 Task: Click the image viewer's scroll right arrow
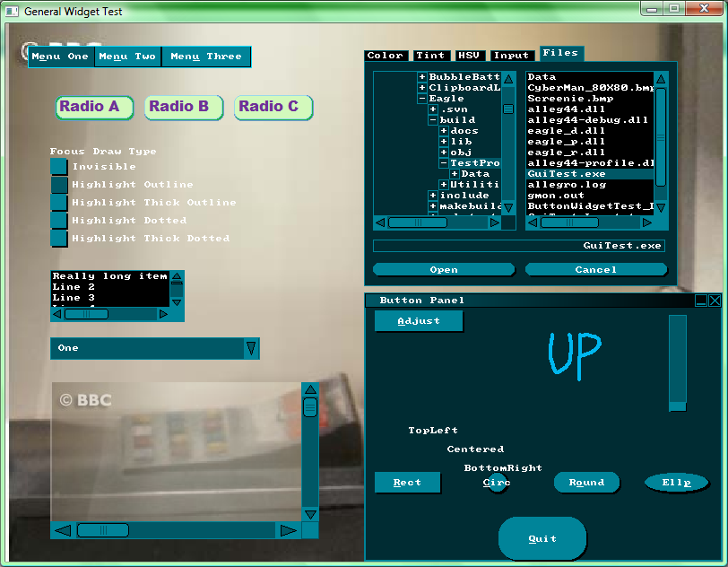[x=288, y=530]
